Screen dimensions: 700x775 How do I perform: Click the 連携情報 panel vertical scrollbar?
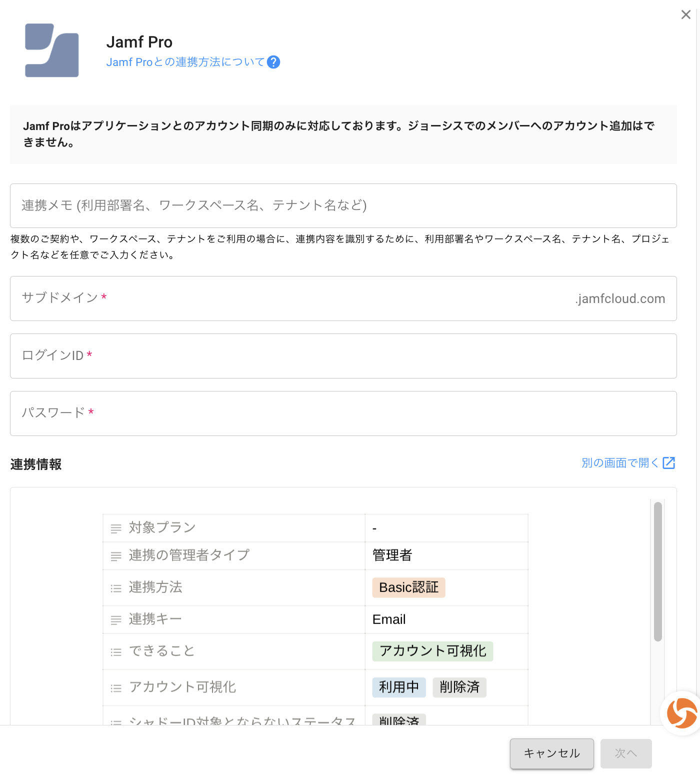pos(658,571)
